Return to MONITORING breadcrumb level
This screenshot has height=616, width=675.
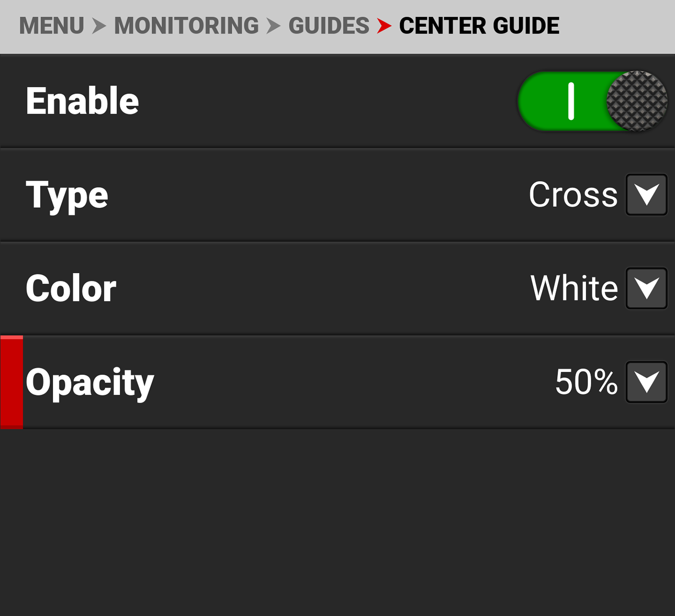tap(186, 26)
